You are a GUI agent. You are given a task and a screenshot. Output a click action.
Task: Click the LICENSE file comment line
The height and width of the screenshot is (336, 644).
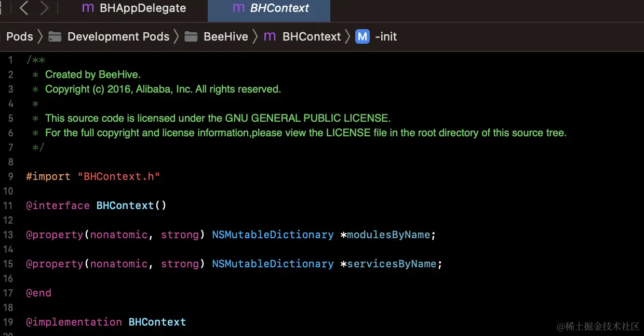[306, 133]
